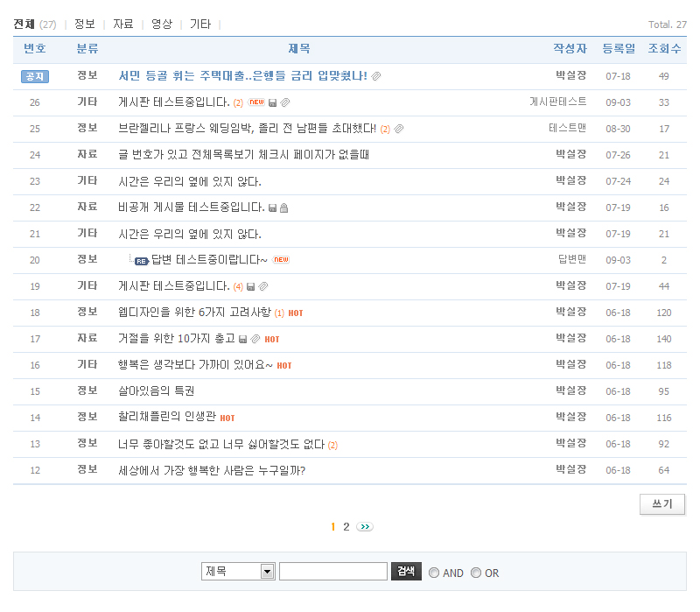Switch to the 정보 category tab
This screenshot has width=700, height=612.
tap(85, 25)
